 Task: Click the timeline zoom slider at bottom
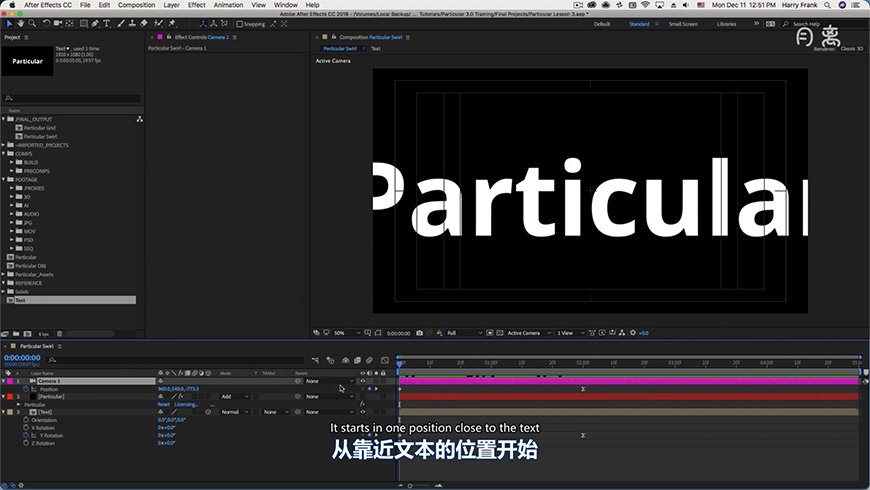[411, 486]
